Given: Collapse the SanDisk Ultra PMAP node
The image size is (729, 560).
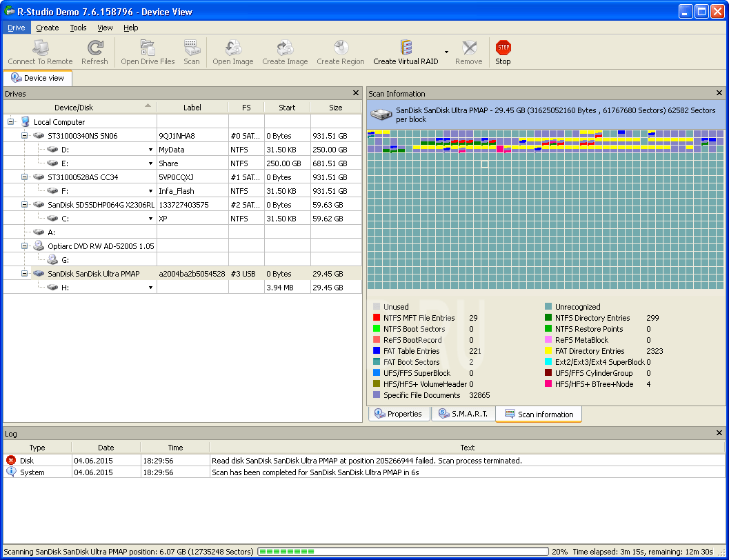Looking at the screenshot, I should 24,274.
